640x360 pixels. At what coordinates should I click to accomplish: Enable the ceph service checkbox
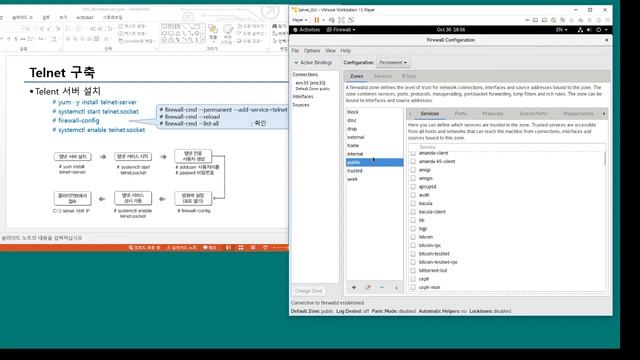[x=413, y=279]
